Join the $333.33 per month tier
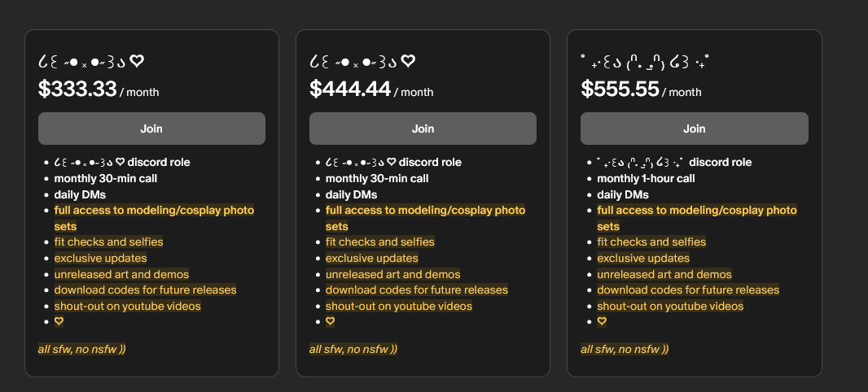 point(151,128)
